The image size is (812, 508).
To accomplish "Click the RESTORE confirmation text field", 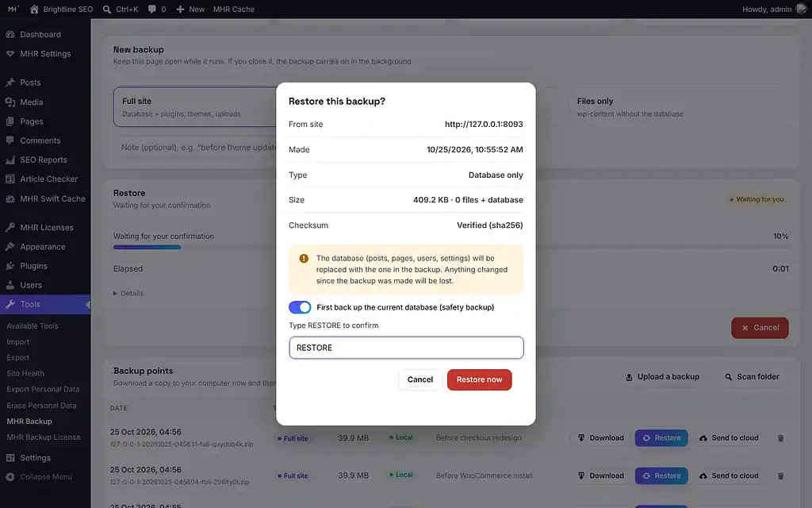I will [406, 348].
